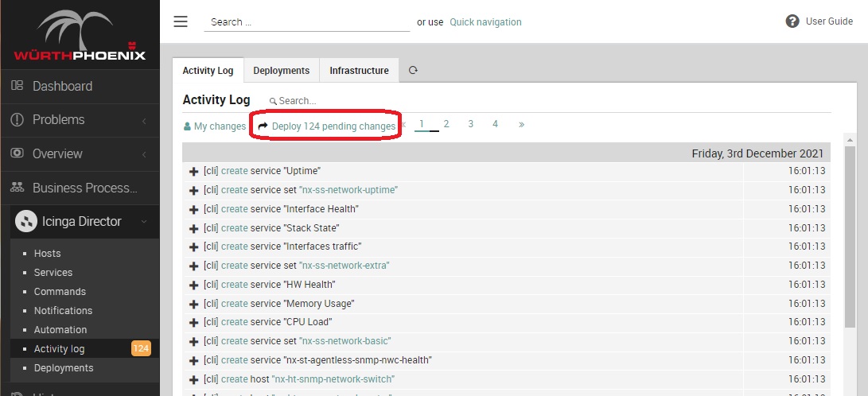Expand the create service "Stack State" log entry

tap(193, 228)
